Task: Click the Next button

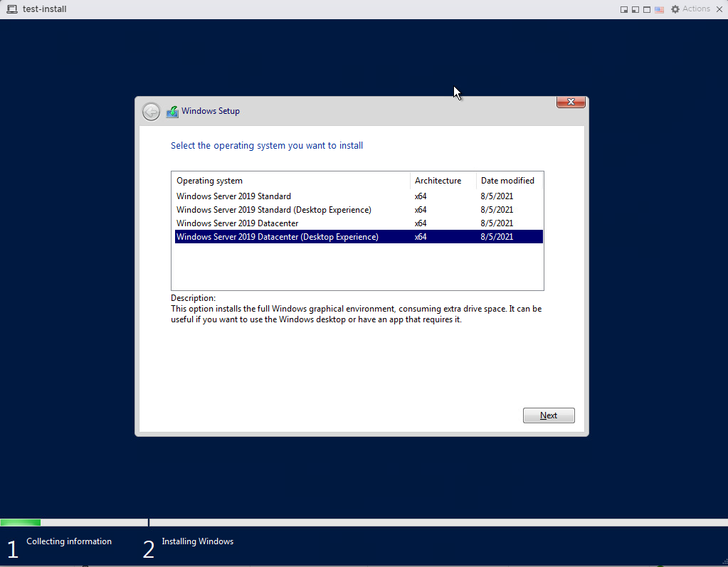Action: click(x=549, y=415)
